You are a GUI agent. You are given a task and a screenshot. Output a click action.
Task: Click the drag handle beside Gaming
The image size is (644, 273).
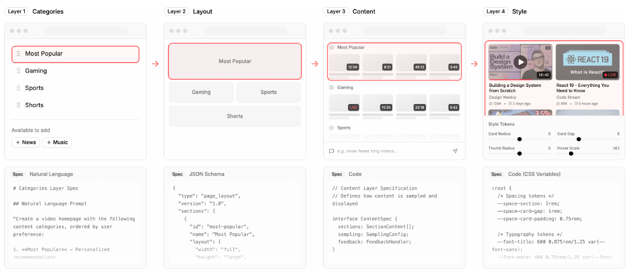tap(18, 71)
